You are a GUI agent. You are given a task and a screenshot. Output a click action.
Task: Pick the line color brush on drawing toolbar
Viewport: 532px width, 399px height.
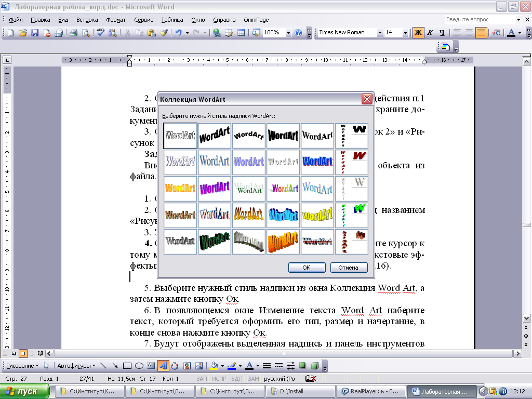(x=232, y=366)
